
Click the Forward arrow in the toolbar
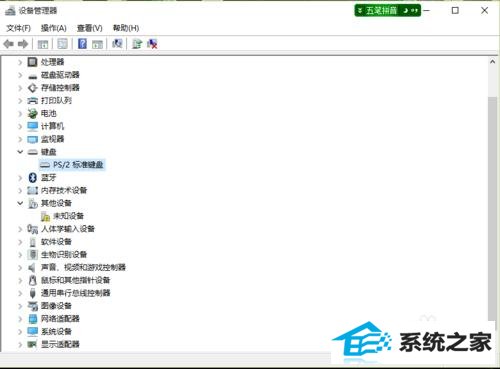click(23, 44)
